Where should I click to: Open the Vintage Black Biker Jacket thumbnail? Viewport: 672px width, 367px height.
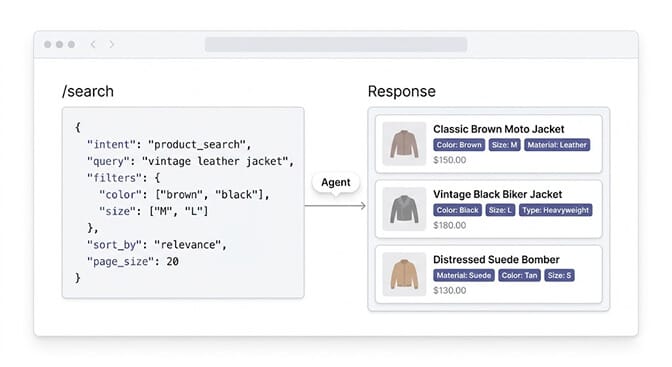[x=404, y=209]
